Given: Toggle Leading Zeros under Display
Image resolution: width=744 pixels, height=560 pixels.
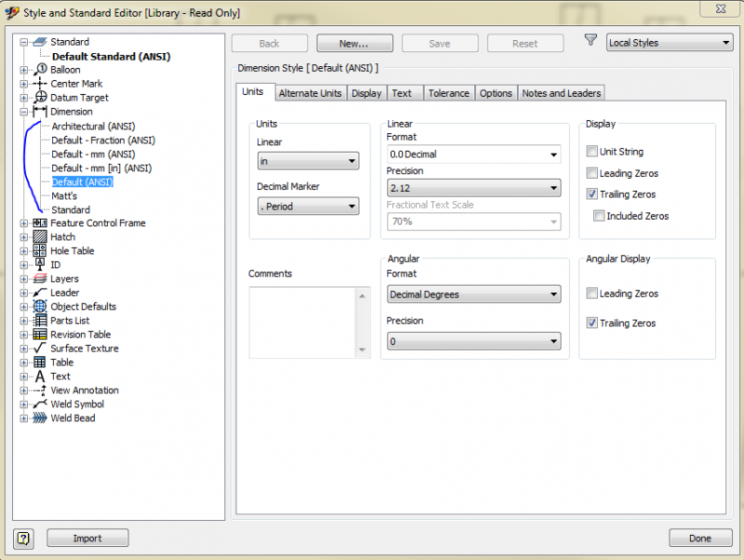Looking at the screenshot, I should pos(592,173).
